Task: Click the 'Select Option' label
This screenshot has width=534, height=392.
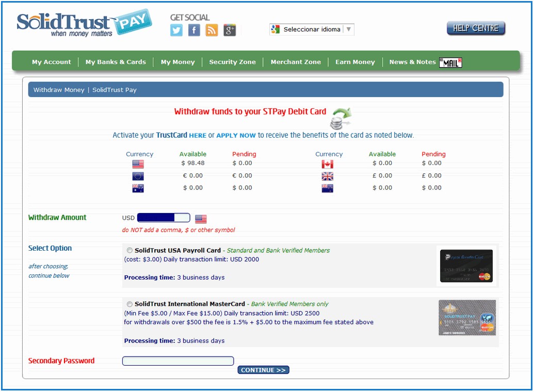Action: (50, 248)
